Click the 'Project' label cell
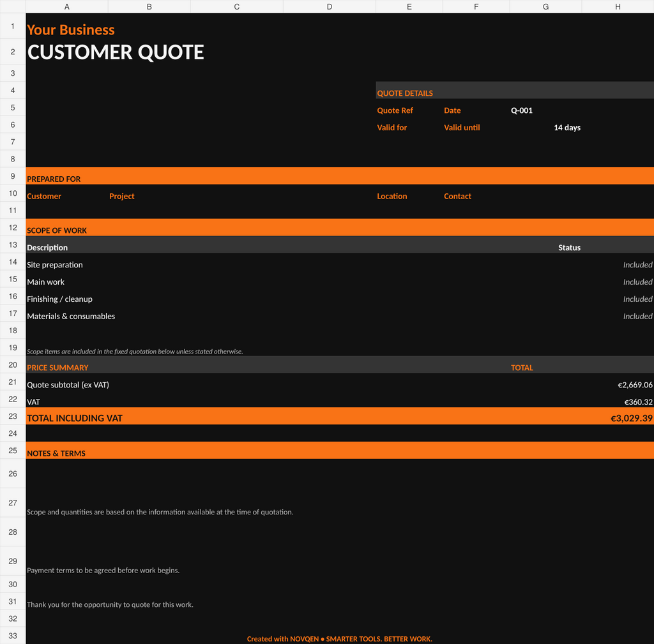654x644 pixels. tap(122, 197)
